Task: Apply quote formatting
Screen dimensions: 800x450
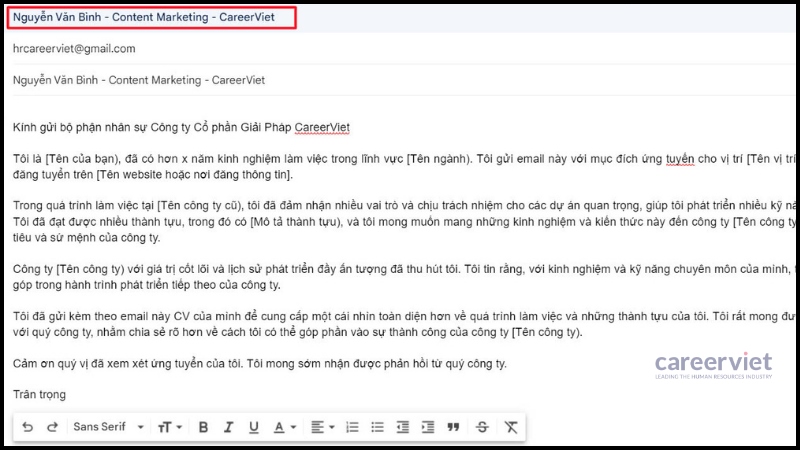Action: pos(453,427)
